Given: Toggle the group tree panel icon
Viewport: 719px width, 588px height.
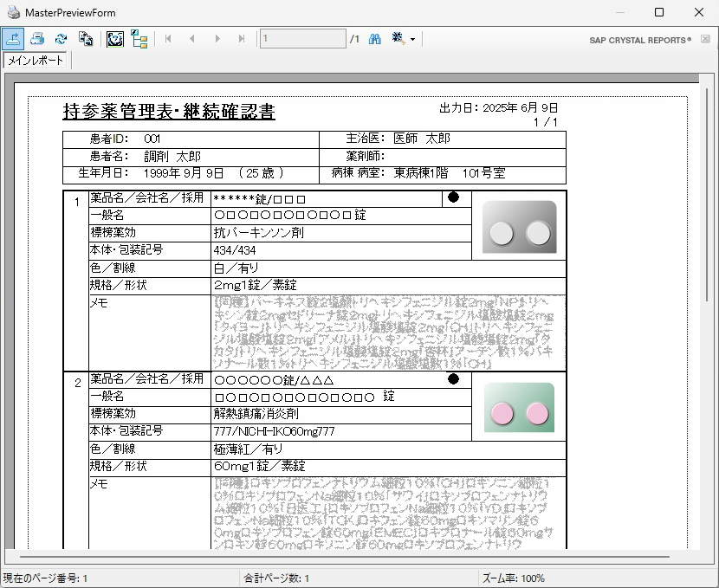Looking at the screenshot, I should coord(139,39).
